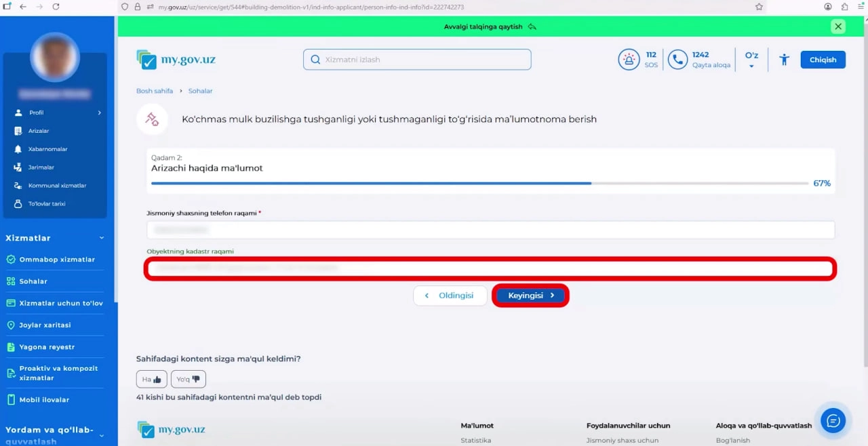Open the chat support bubble
Screen dimensions: 868x446
click(833, 421)
